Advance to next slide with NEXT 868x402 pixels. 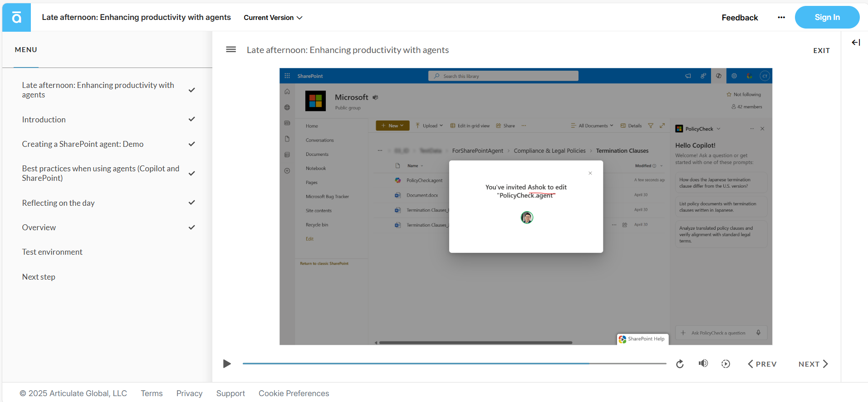pos(813,364)
